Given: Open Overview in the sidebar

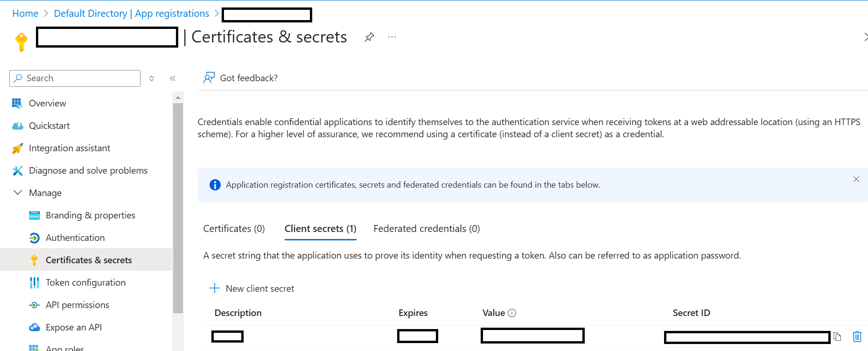Looking at the screenshot, I should coord(48,103).
